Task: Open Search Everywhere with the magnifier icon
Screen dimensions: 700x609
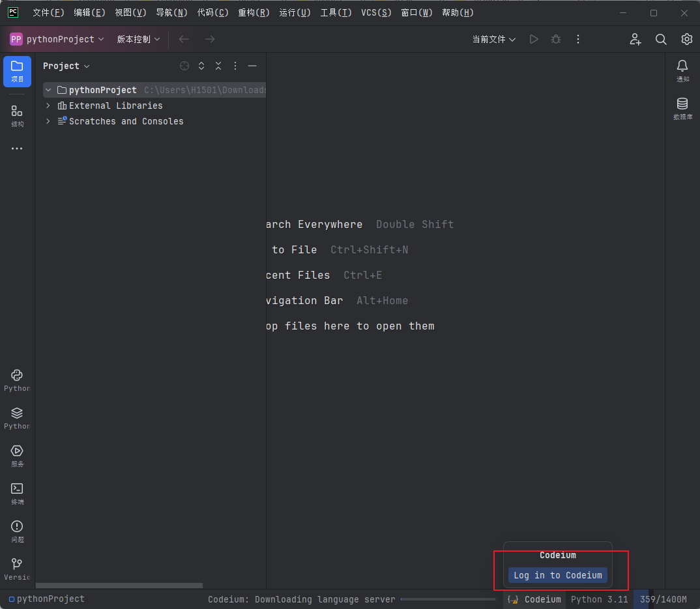Action: [661, 39]
